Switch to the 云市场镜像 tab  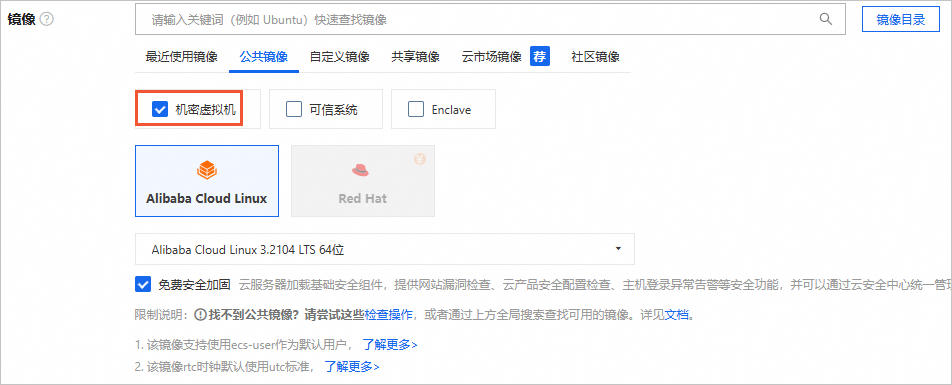coord(492,57)
